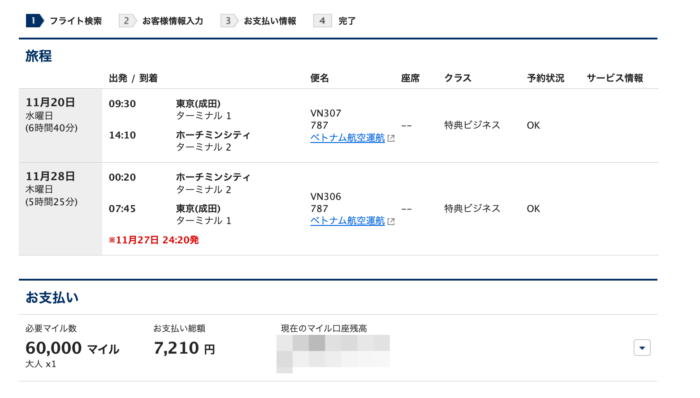Open ベトナム航空運航 link for VN307

[347, 138]
